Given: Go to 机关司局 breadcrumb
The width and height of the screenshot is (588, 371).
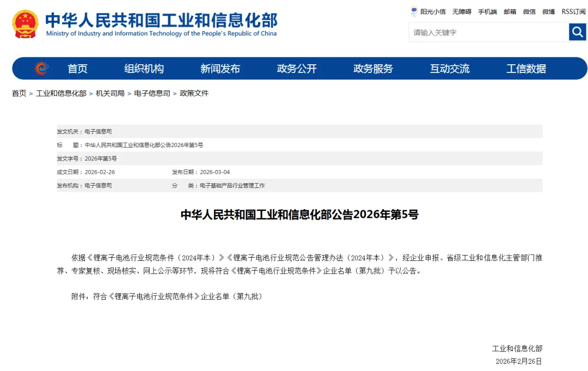Looking at the screenshot, I should click(x=110, y=93).
